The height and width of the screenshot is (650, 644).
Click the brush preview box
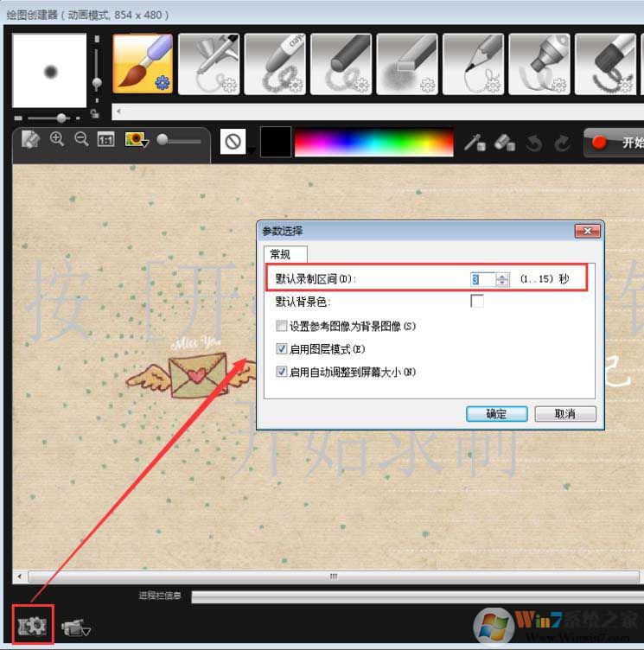click(x=49, y=71)
